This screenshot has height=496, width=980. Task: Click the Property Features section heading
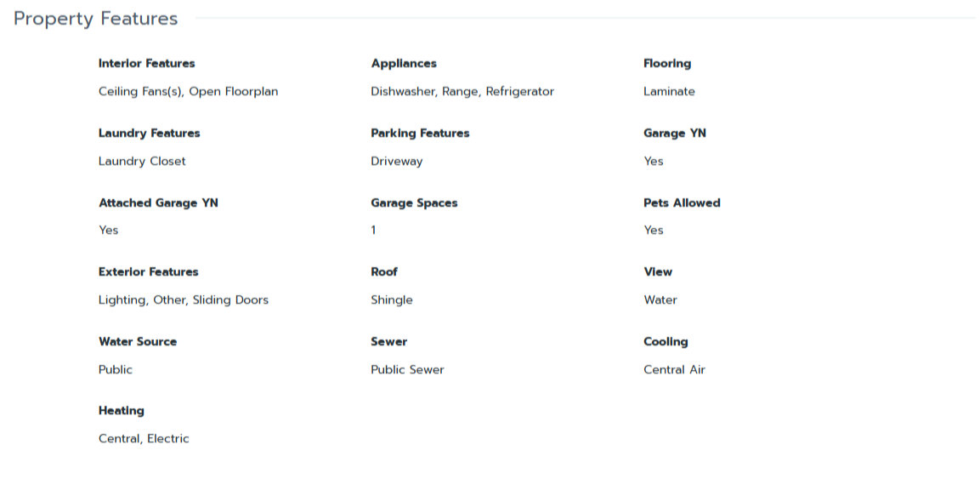pos(95,19)
